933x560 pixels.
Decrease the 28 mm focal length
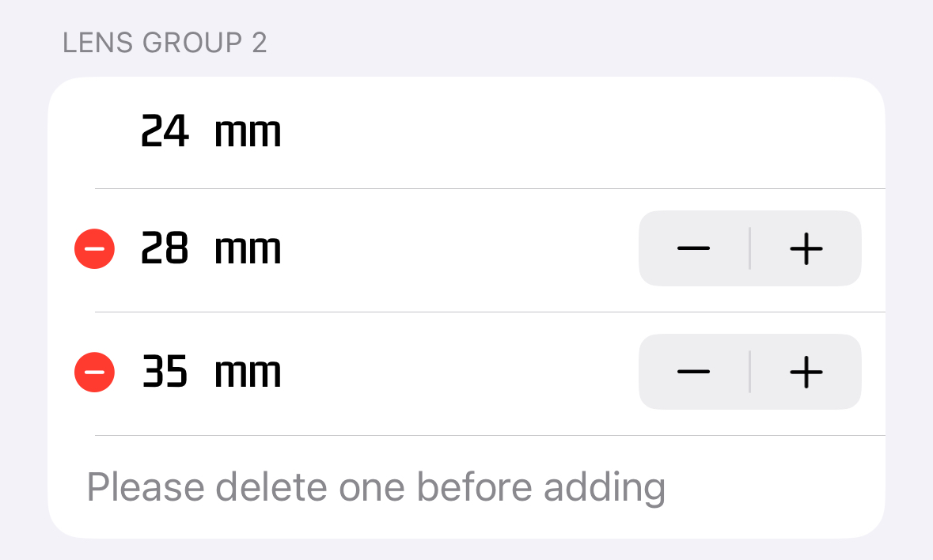[x=694, y=248]
